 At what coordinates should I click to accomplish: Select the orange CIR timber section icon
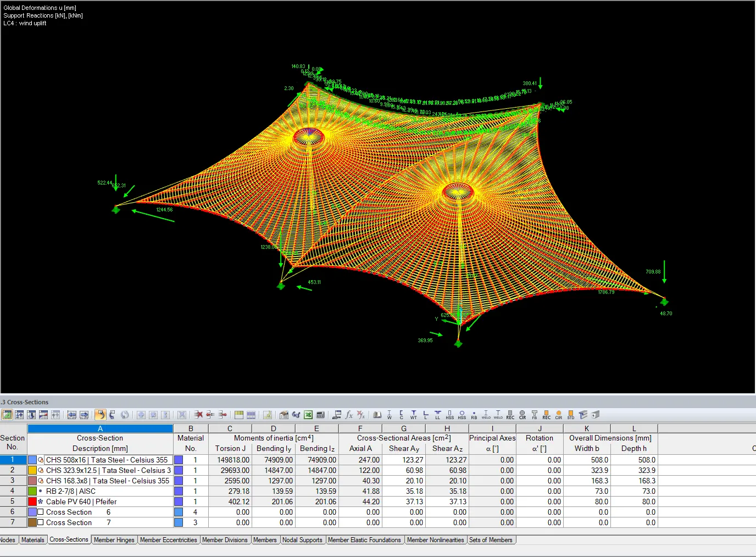[x=559, y=415]
